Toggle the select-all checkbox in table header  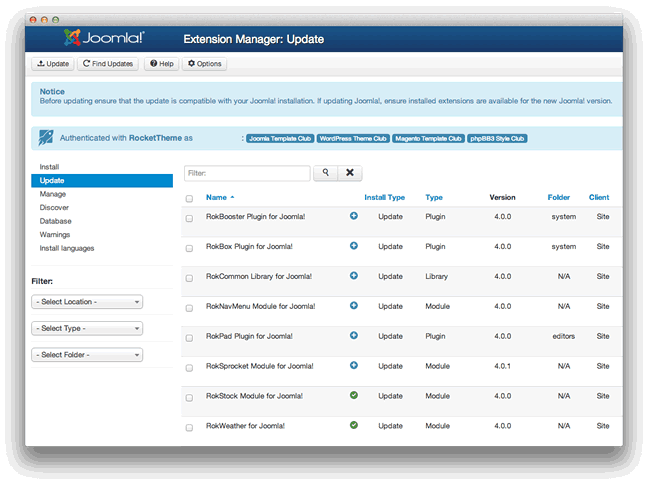pos(189,199)
